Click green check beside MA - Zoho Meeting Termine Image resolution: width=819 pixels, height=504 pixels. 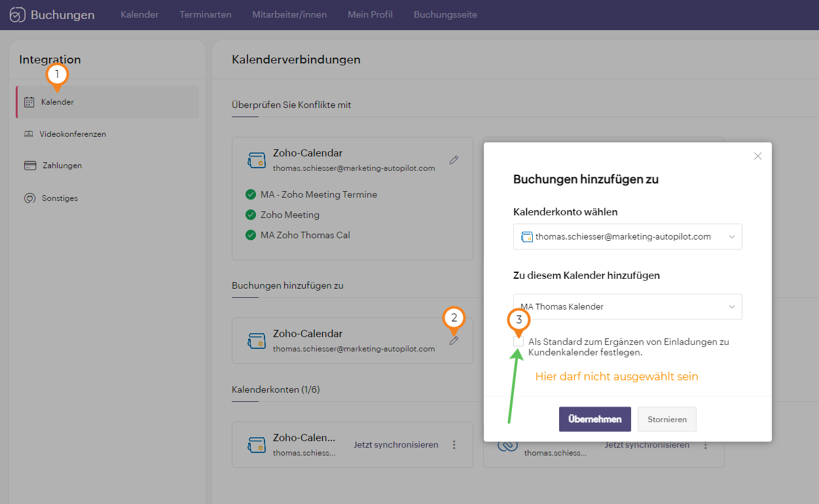pos(250,194)
